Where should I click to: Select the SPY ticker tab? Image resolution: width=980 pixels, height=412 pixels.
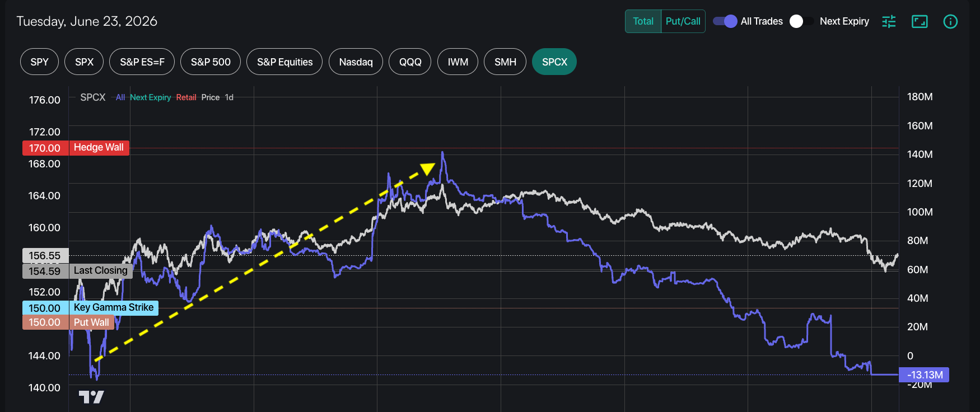39,62
